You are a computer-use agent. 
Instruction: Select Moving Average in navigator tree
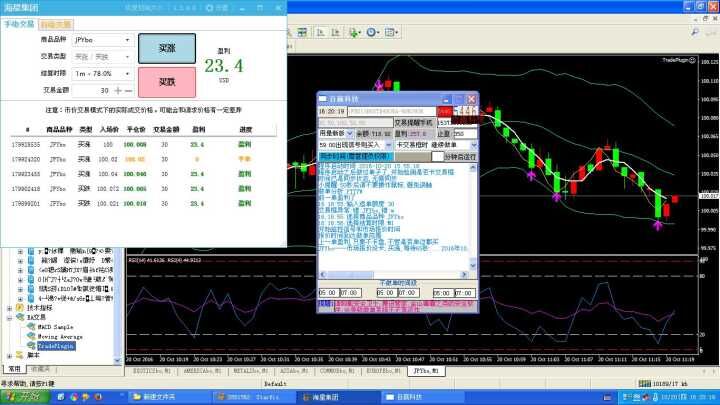point(59,336)
